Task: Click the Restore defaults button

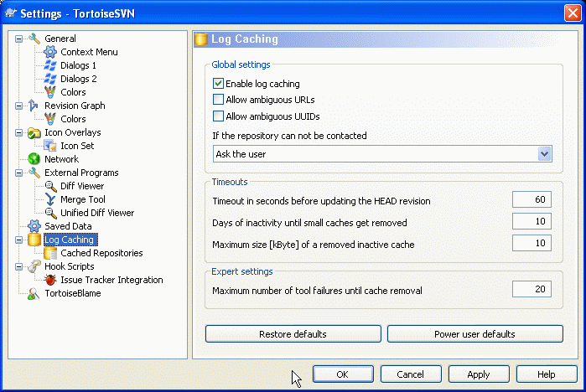Action: pyautogui.click(x=293, y=333)
